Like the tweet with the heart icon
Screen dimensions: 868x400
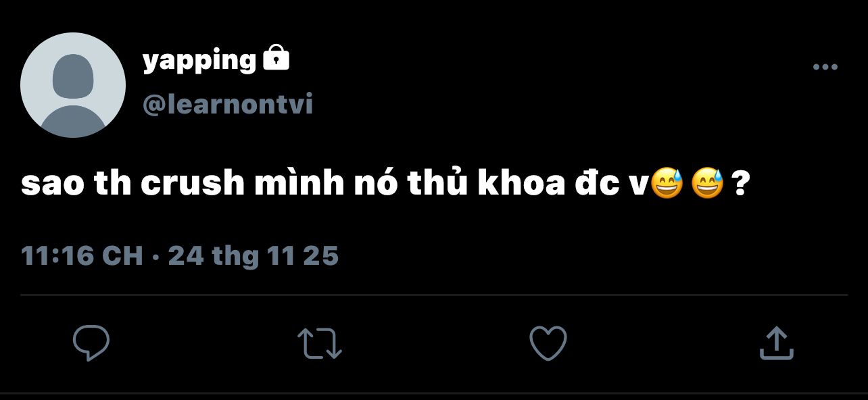548,343
